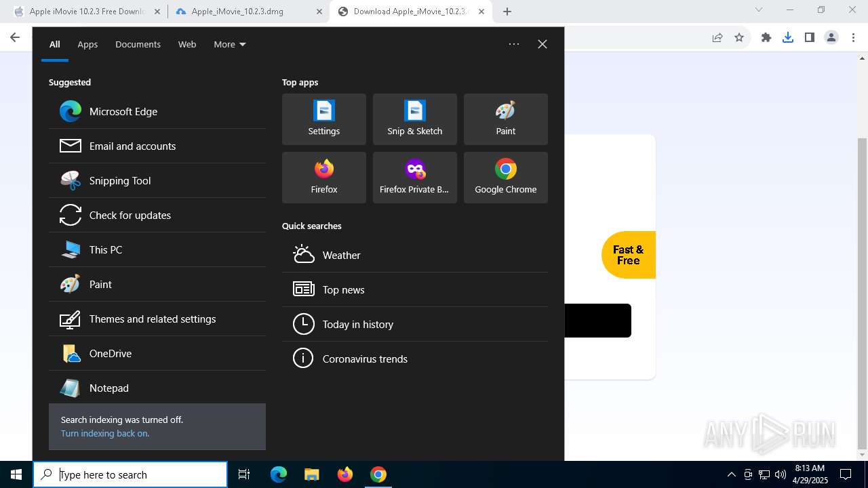Open File Explorer from taskbar
The width and height of the screenshot is (868, 488).
311,474
